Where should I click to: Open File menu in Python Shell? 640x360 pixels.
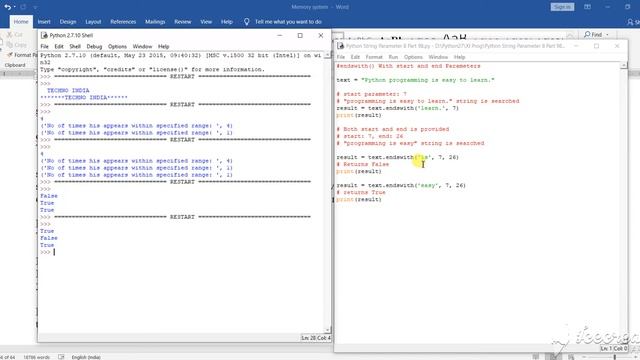pyautogui.click(x=44, y=47)
